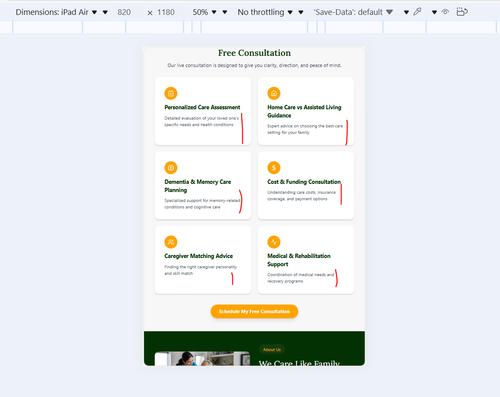500x397 pixels.
Task: Click the Personalized Care Assessment card icon
Action: pyautogui.click(x=171, y=93)
